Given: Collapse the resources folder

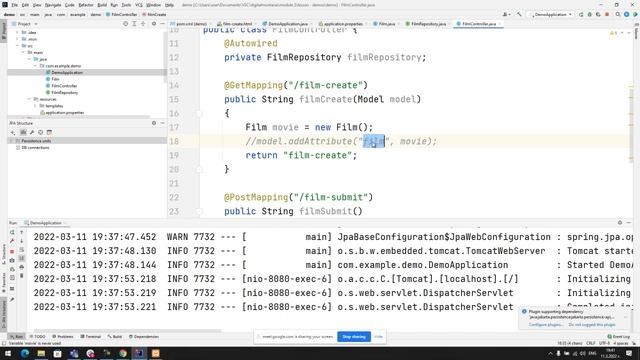Looking at the screenshot, I should (x=29, y=99).
